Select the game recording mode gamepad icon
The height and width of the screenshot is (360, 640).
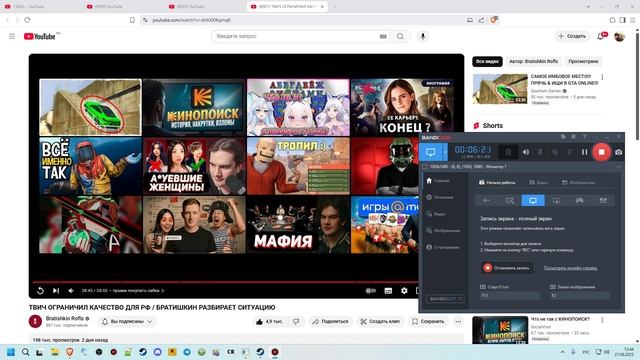point(580,200)
